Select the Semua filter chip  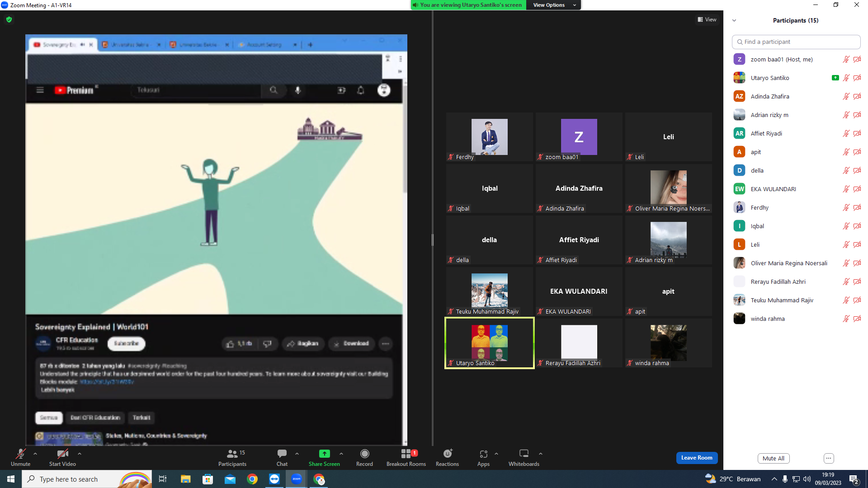[x=49, y=418]
